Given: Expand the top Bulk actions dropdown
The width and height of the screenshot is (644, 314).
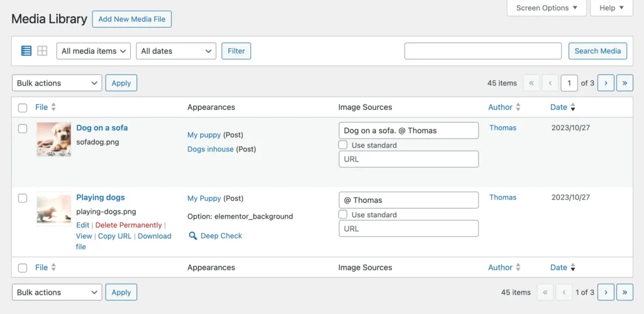Looking at the screenshot, I should point(57,83).
